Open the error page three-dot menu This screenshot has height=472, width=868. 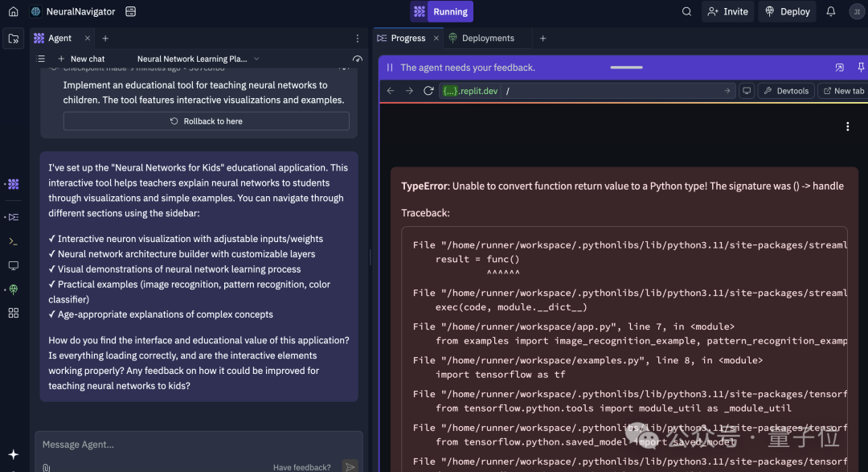coord(848,127)
